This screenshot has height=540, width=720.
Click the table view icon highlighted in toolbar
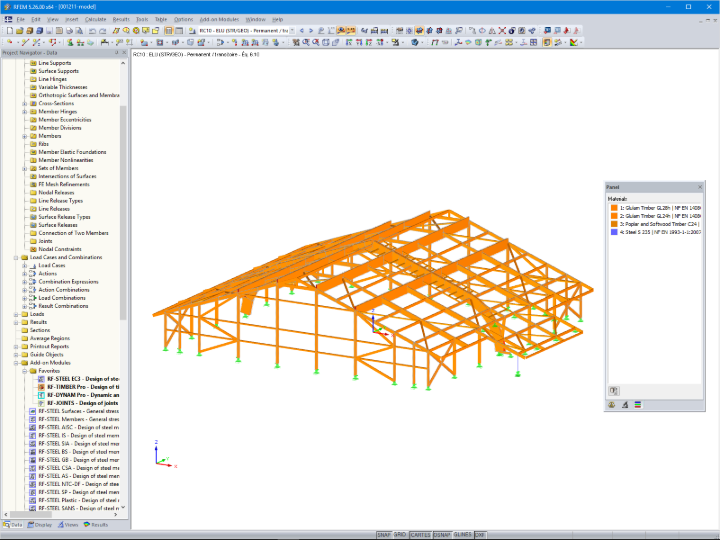coord(169,31)
